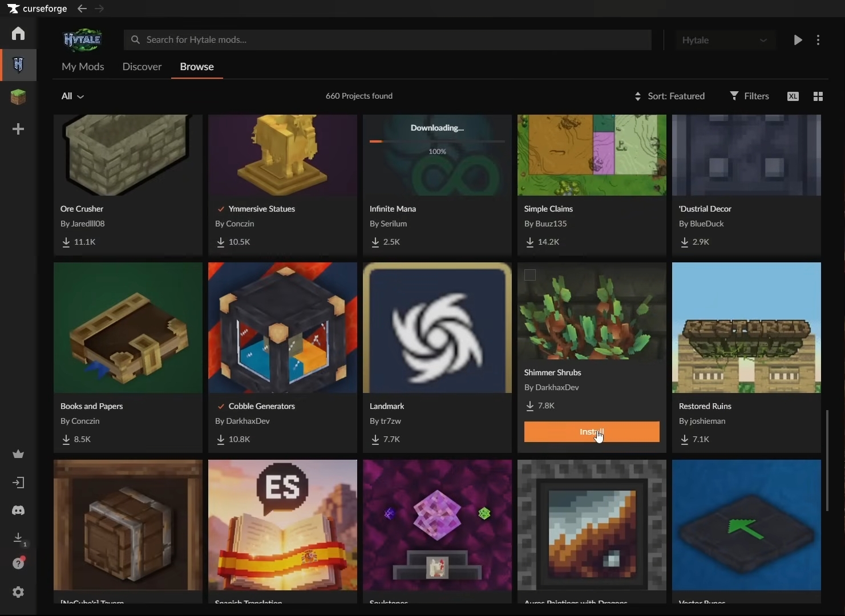Add a new game with plus icon
Screen dimensions: 845x616
click(x=18, y=129)
